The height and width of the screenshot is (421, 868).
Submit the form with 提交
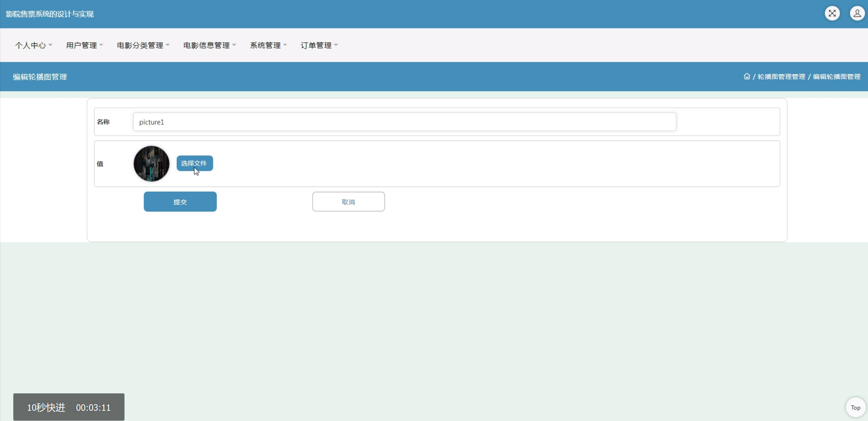180,202
